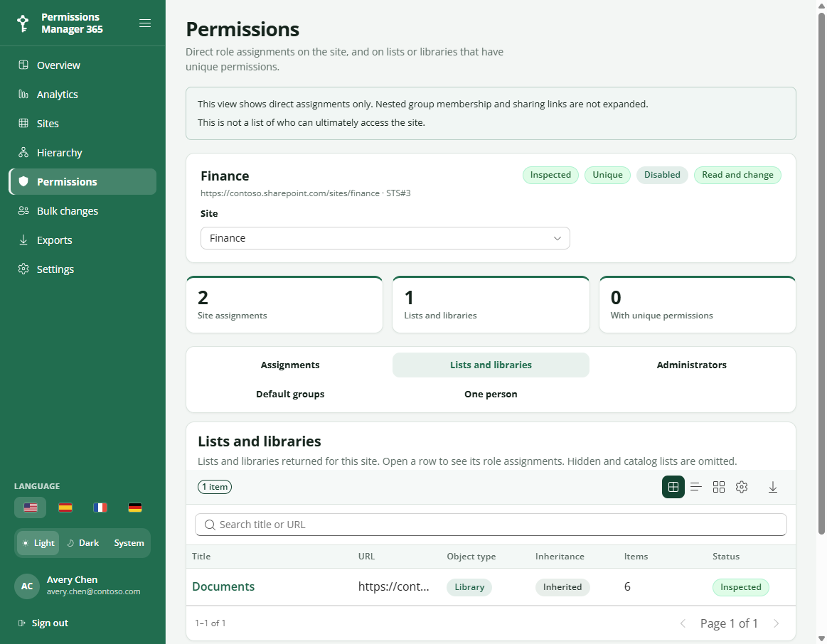The width and height of the screenshot is (827, 644).
Task: Collapse sidebar with the hamburger menu icon
Action: tap(145, 23)
